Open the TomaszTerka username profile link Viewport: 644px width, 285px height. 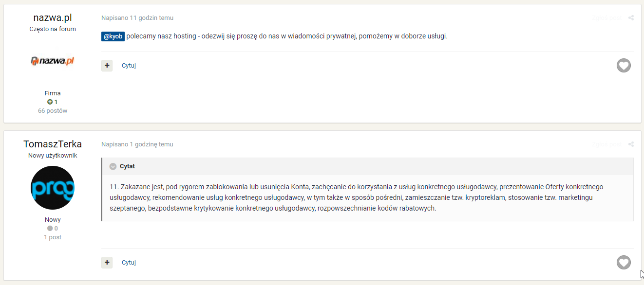53,144
